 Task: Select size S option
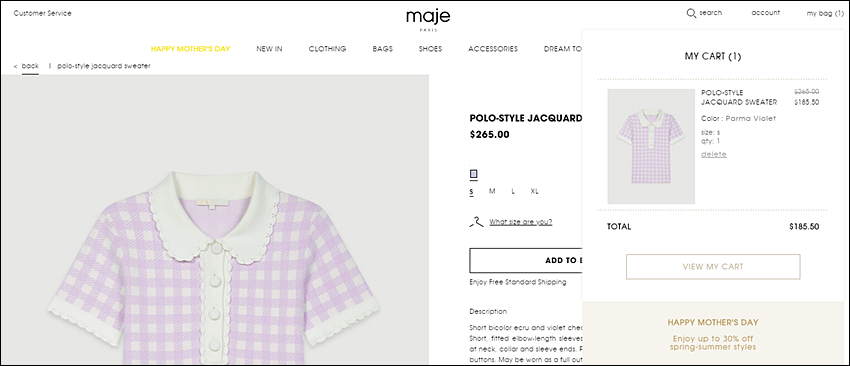(x=472, y=191)
